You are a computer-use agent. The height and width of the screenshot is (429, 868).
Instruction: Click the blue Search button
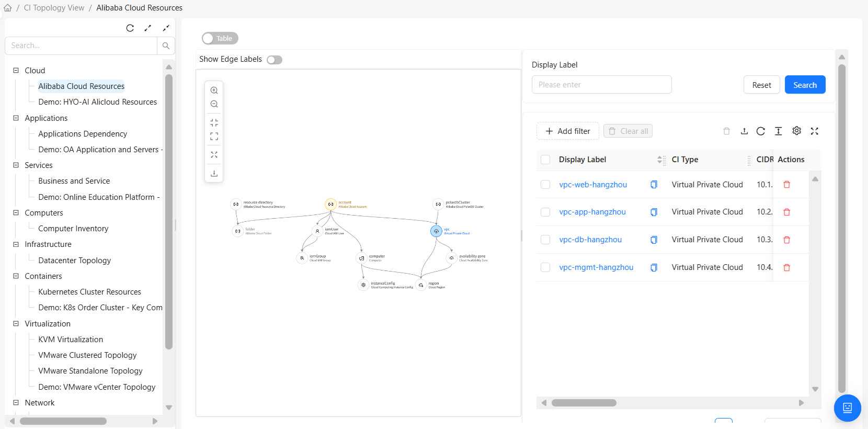[805, 85]
